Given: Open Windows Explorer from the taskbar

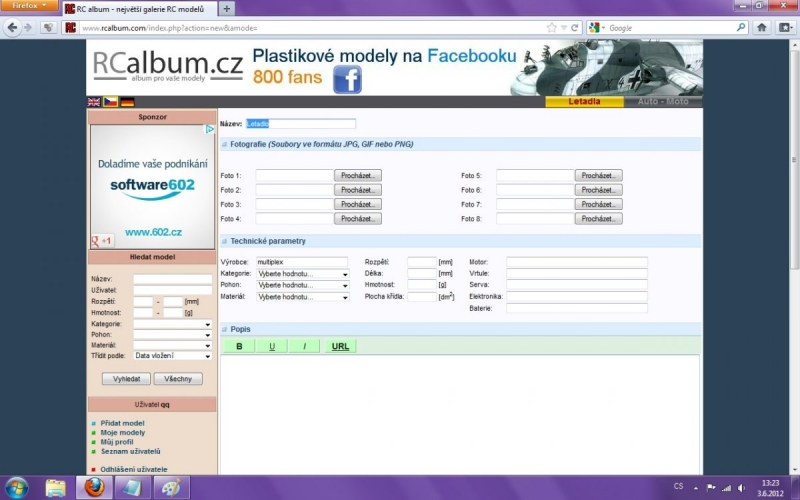Looking at the screenshot, I should (56, 487).
